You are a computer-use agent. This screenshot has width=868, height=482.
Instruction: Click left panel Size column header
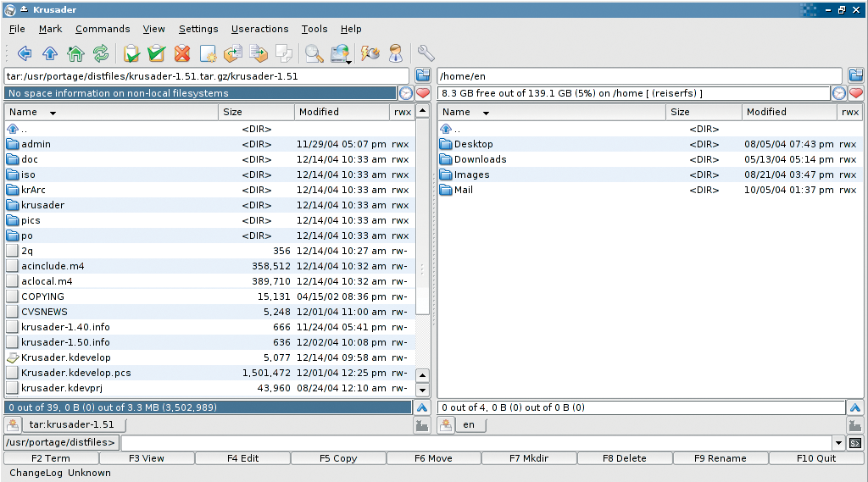(x=256, y=113)
